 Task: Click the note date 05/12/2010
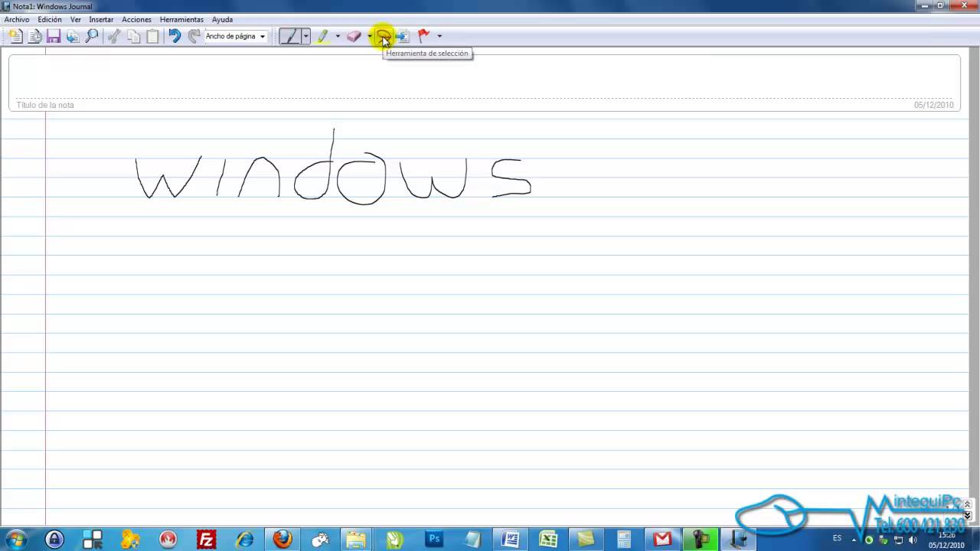point(933,105)
